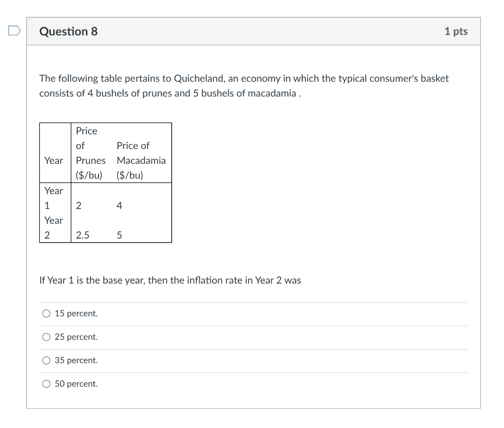
Task: Select the 25 percent answer option
Action: point(46,336)
